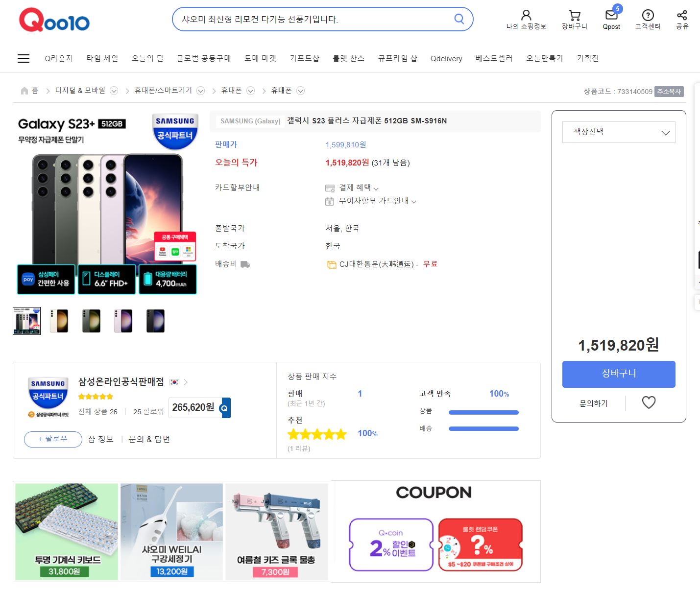Open 나의 쇼핑정보 account icon
The image size is (700, 590).
[526, 15]
